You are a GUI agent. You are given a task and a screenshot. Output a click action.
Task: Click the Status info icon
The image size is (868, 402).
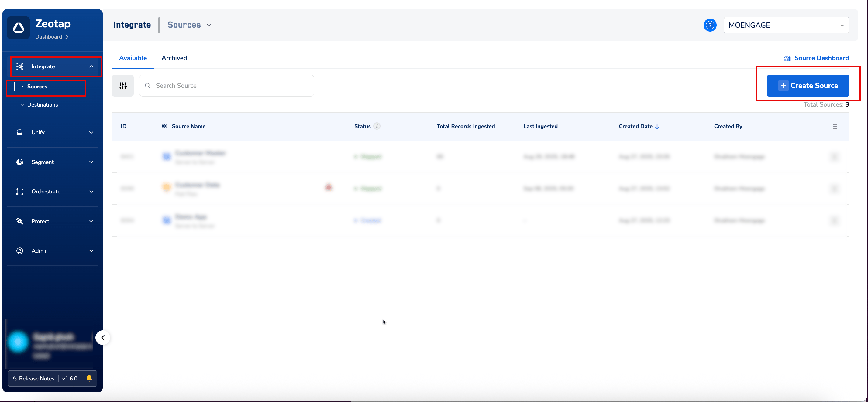pyautogui.click(x=377, y=126)
